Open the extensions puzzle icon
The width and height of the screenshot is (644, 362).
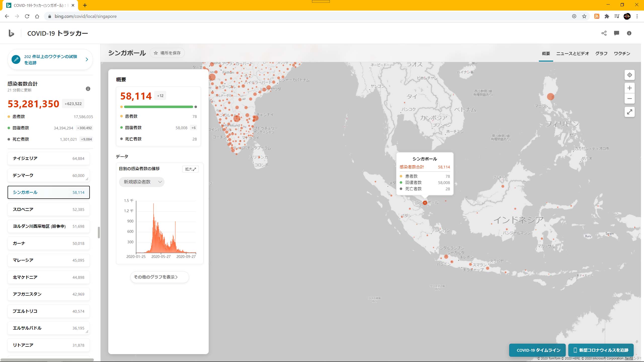pyautogui.click(x=607, y=16)
